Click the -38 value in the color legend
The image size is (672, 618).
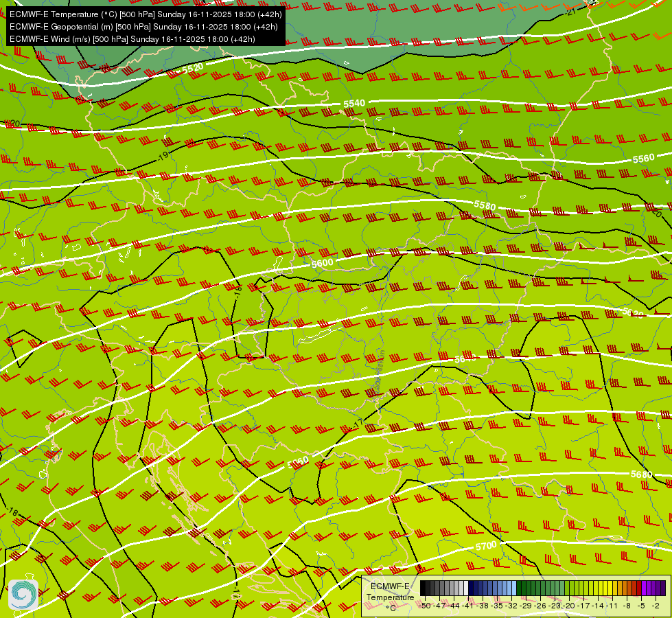[x=483, y=606]
